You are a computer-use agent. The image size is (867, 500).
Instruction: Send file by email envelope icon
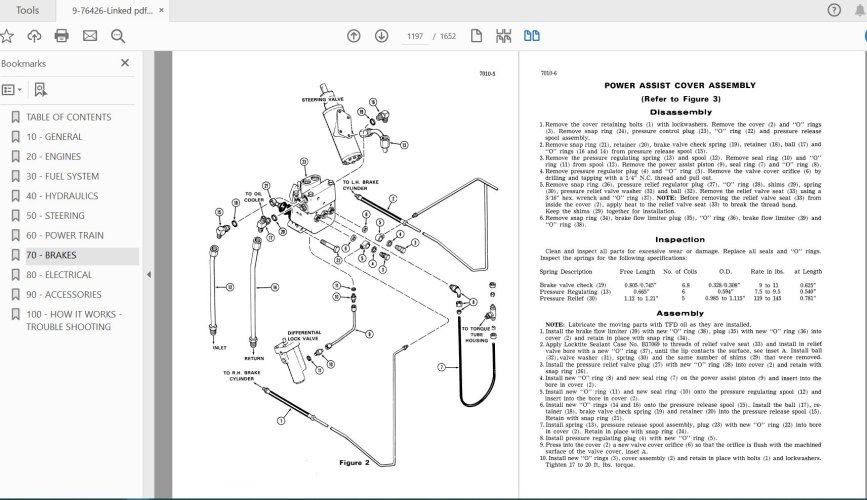tap(90, 36)
